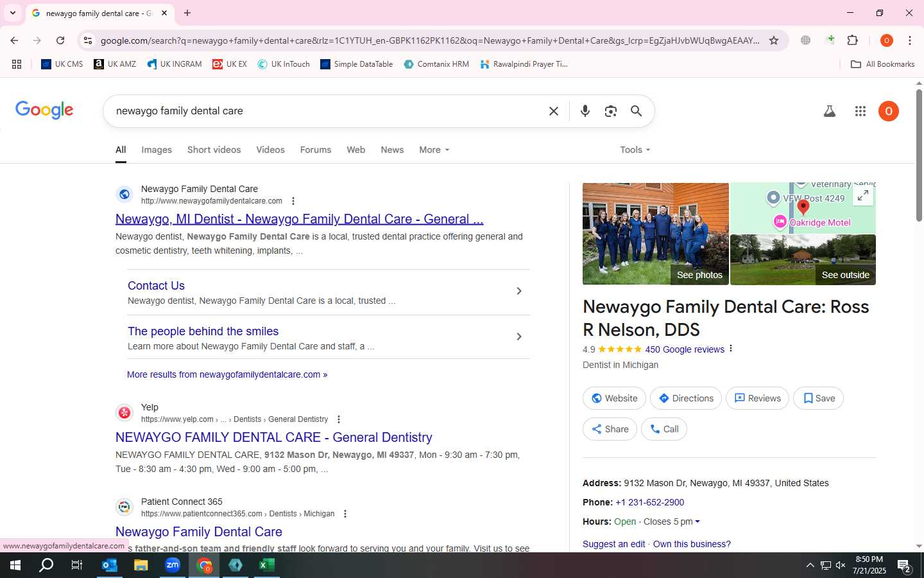The image size is (924, 578).
Task: Switch to the Videos tab
Action: [x=270, y=150]
